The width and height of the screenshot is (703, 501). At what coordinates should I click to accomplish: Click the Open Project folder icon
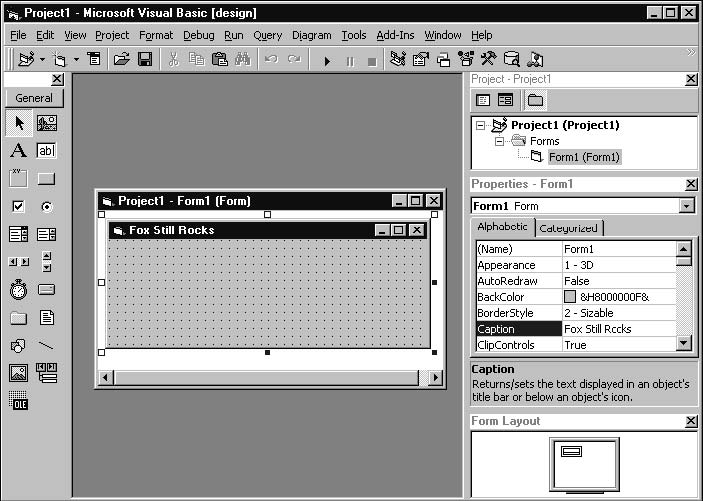pos(122,59)
